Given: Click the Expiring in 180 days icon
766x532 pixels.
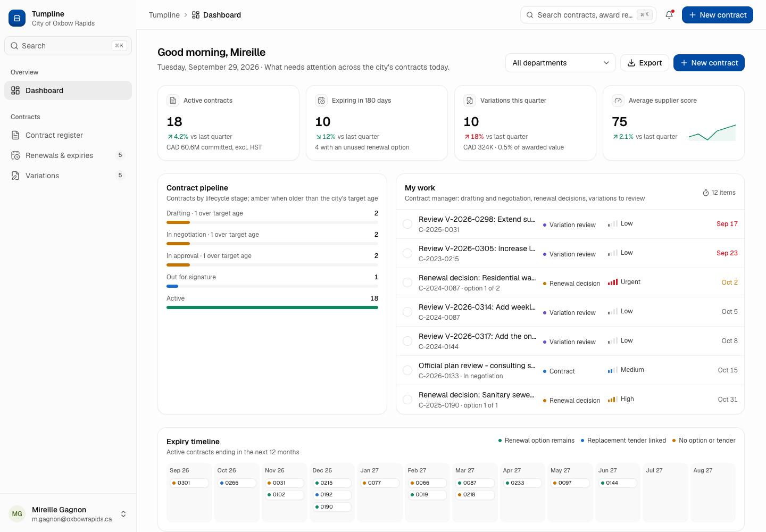Looking at the screenshot, I should tap(321, 101).
